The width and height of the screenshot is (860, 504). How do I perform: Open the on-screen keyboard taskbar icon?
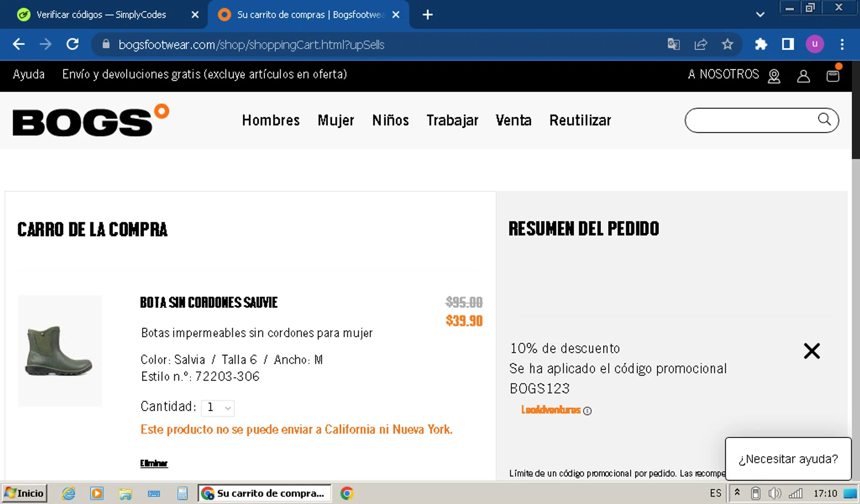coord(154,493)
